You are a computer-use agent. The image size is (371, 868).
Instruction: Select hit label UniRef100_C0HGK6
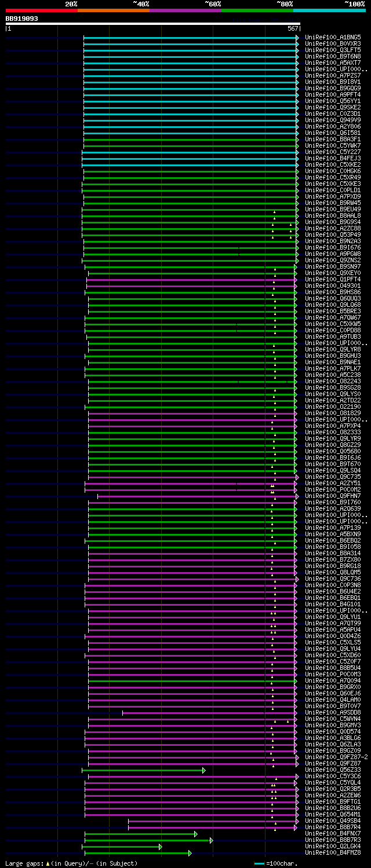click(x=333, y=171)
